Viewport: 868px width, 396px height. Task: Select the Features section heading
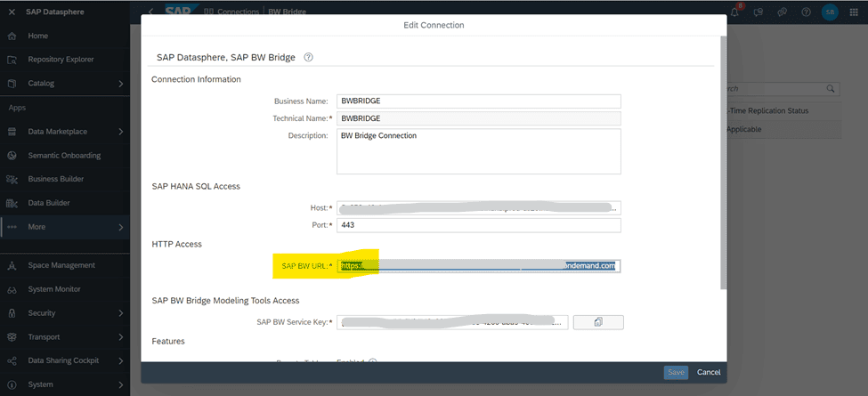click(168, 341)
